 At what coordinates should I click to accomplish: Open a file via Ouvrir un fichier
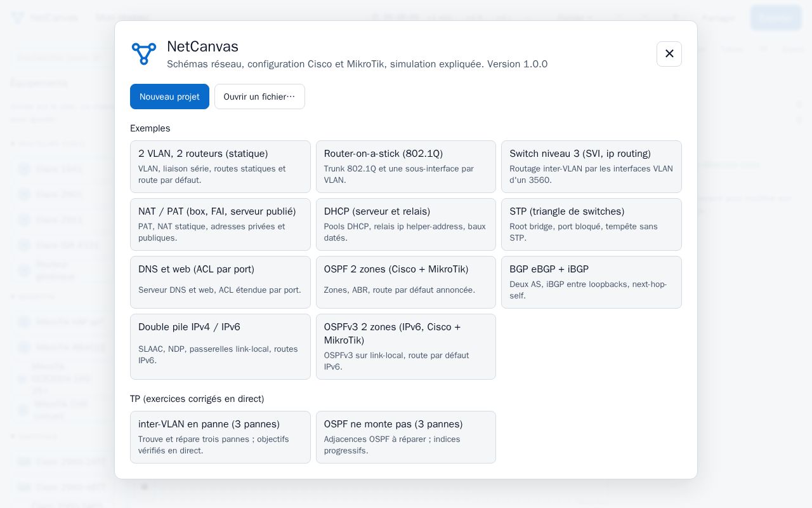pos(259,97)
